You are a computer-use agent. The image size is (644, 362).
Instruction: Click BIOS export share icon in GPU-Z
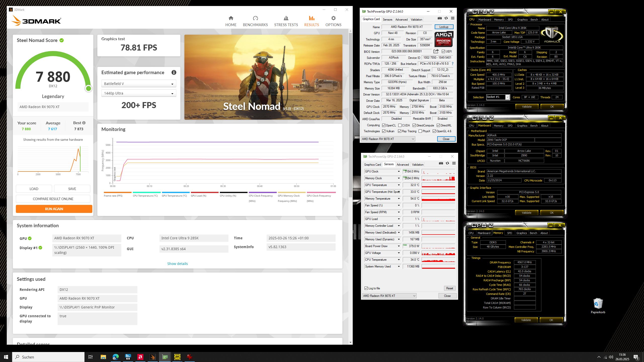point(436,51)
